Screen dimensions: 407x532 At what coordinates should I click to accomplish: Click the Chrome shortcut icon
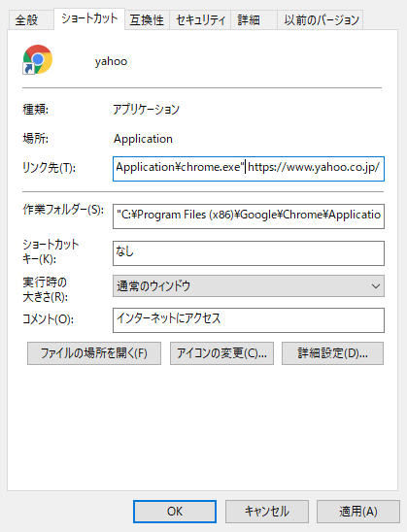37,60
